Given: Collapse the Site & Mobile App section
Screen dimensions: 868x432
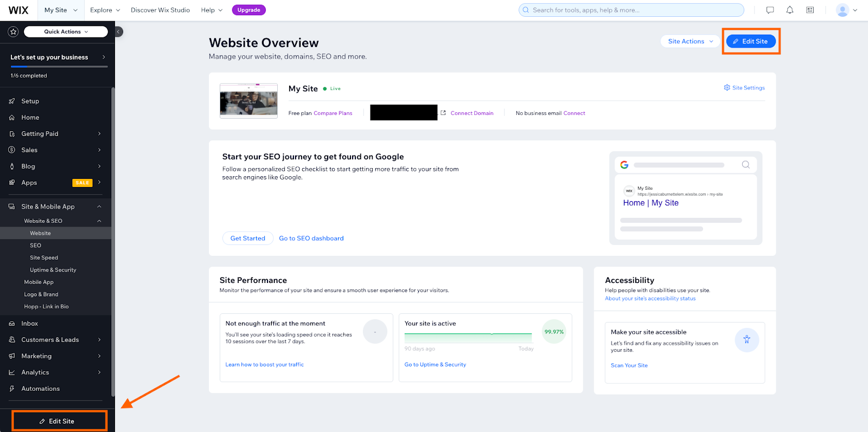Looking at the screenshot, I should pyautogui.click(x=99, y=207).
